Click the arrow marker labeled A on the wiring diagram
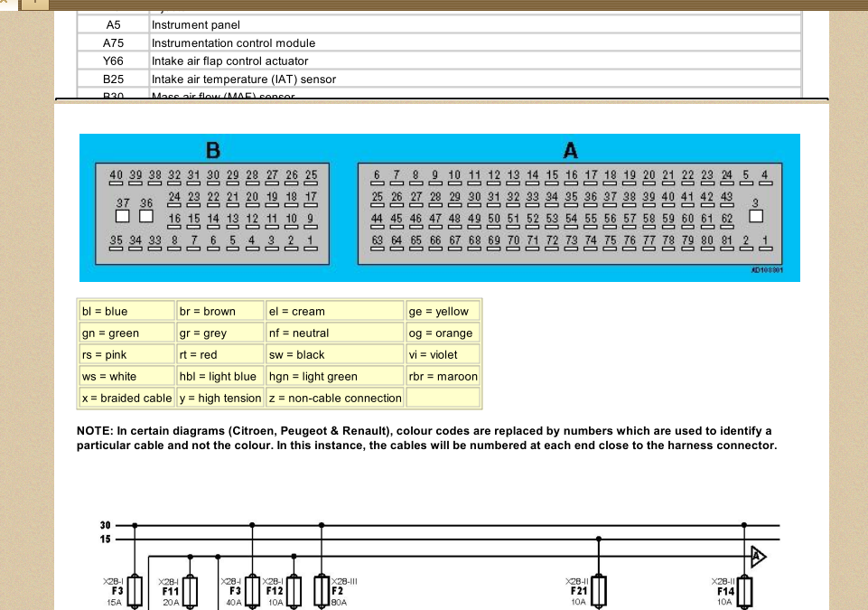 759,557
